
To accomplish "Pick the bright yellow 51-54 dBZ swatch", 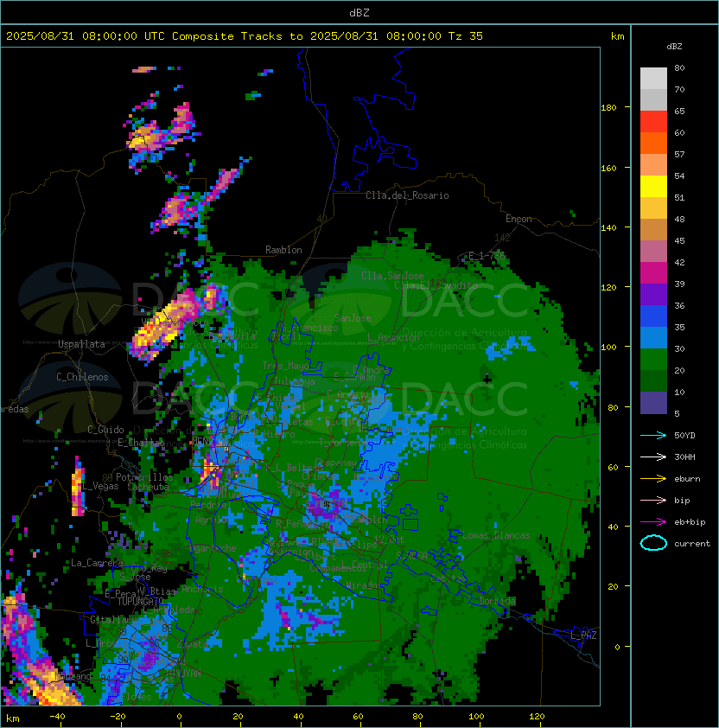I will point(653,187).
